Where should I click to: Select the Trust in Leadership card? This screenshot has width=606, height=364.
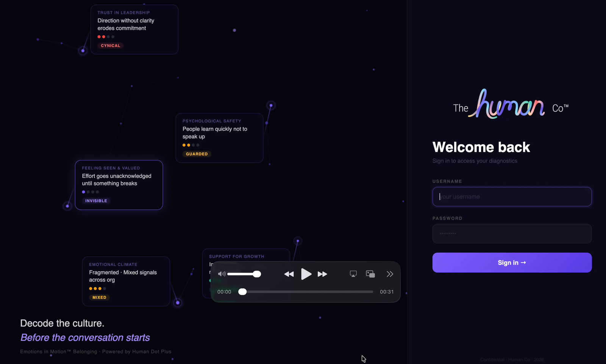click(x=134, y=30)
